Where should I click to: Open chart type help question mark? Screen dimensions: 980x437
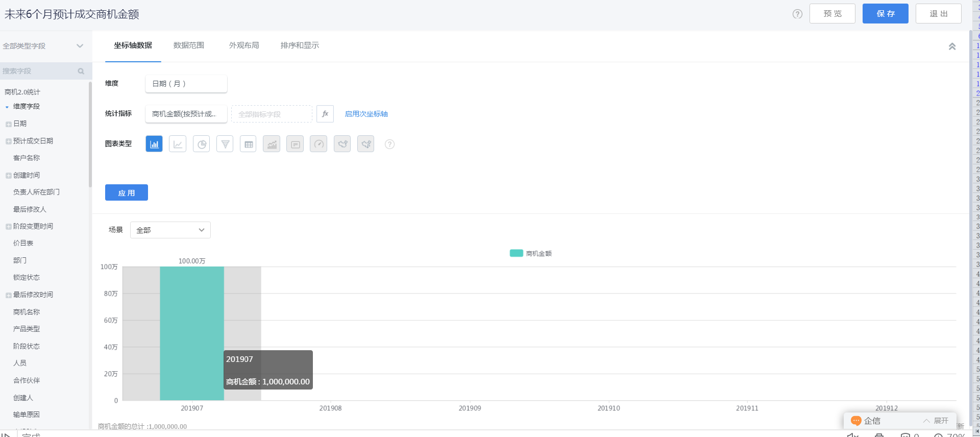click(389, 144)
